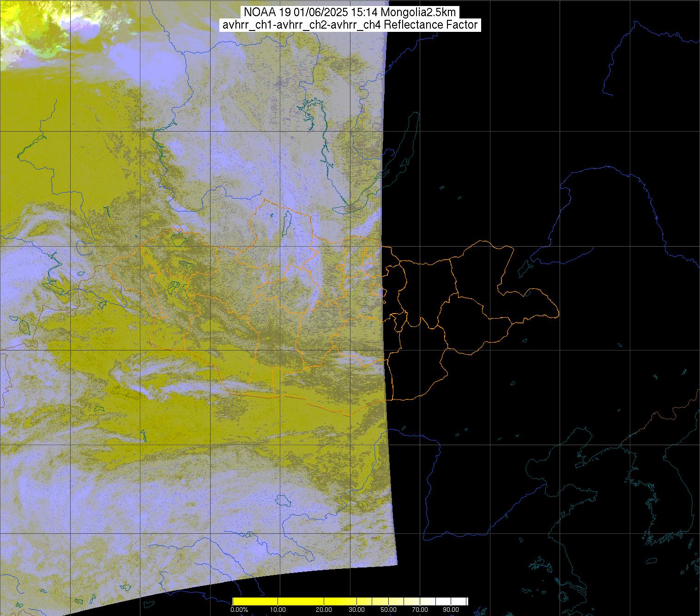Click the title line "NOAA 19 01/06/2025 15:14 Mongolia2.5km"
This screenshot has width=700, height=616.
(350, 12)
